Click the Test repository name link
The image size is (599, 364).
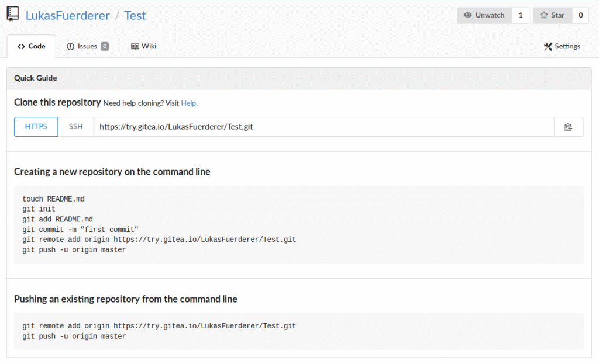pos(135,15)
